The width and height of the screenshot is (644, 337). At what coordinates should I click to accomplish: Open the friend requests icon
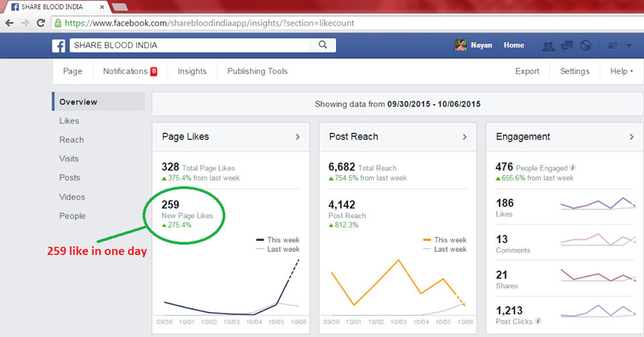pos(548,46)
